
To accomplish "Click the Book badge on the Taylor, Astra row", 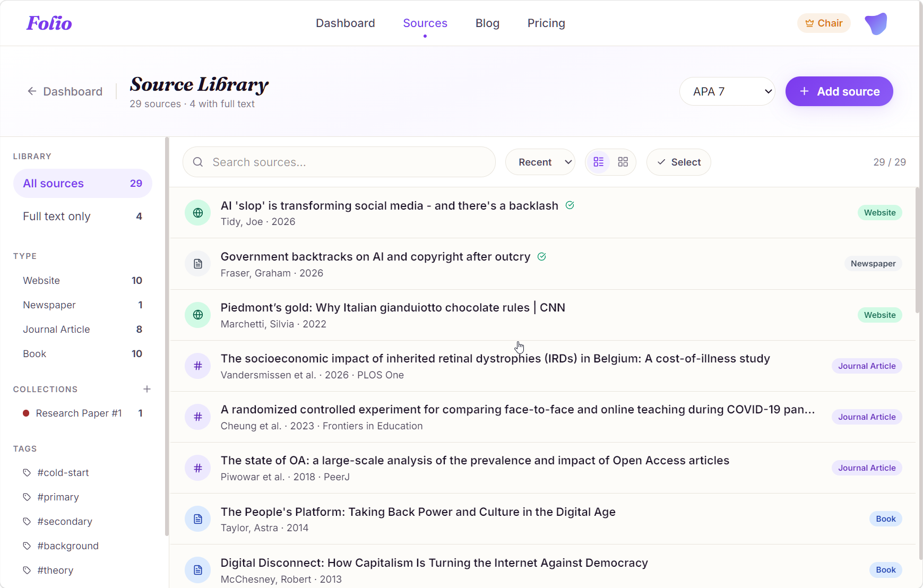I will 885,518.
